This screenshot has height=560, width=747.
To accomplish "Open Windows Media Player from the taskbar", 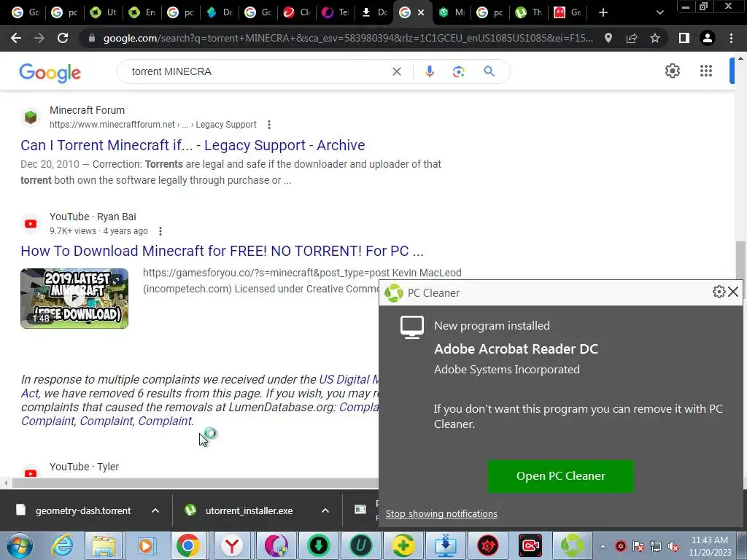I will 147,545.
